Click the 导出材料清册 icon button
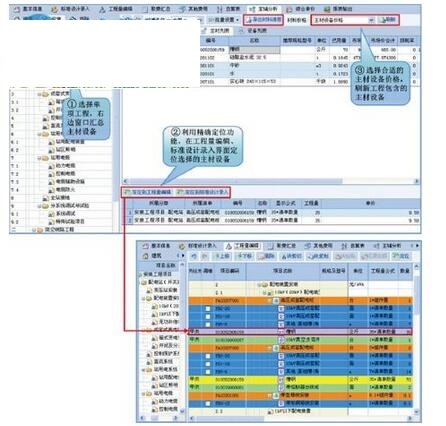The width and height of the screenshot is (446, 426). tap(263, 20)
